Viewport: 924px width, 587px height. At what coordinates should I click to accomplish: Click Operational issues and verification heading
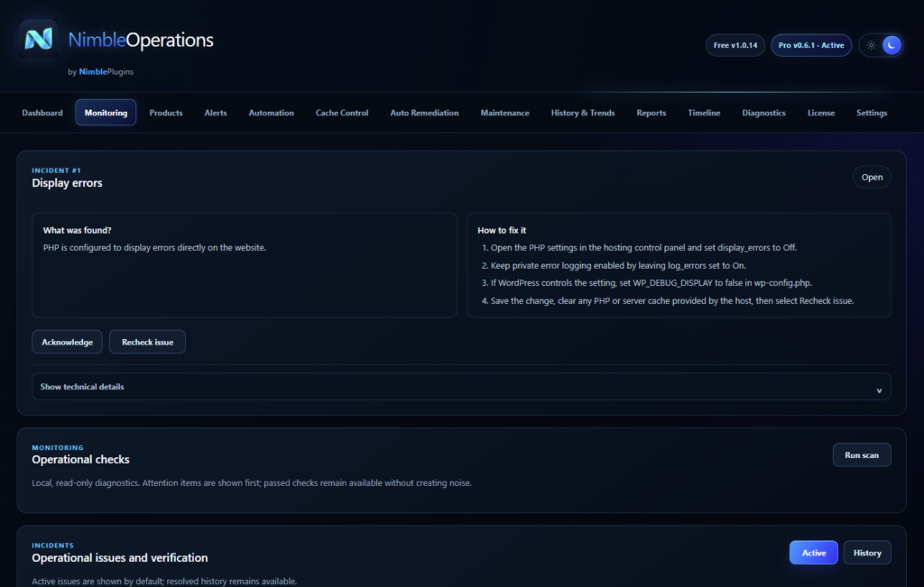tap(120, 557)
